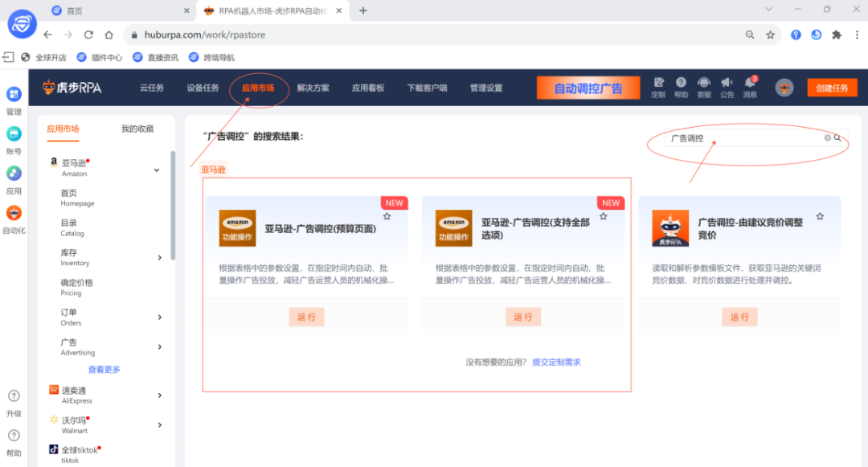The width and height of the screenshot is (868, 467).
Task: Click the 虎步RPA logo
Action: (x=72, y=88)
